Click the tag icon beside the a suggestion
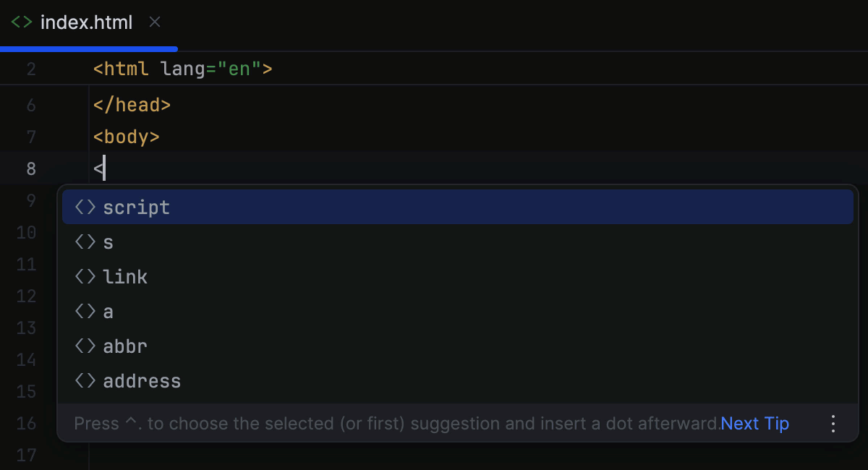 click(84, 311)
